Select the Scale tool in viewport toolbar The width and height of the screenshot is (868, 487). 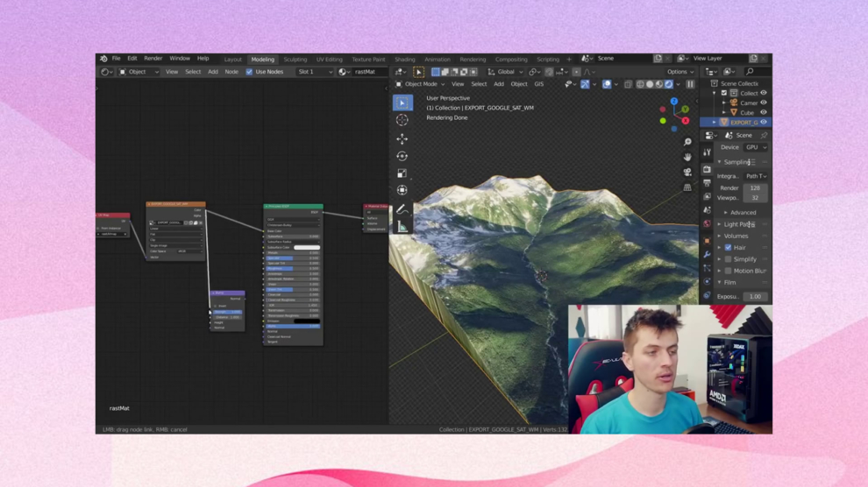pyautogui.click(x=402, y=173)
